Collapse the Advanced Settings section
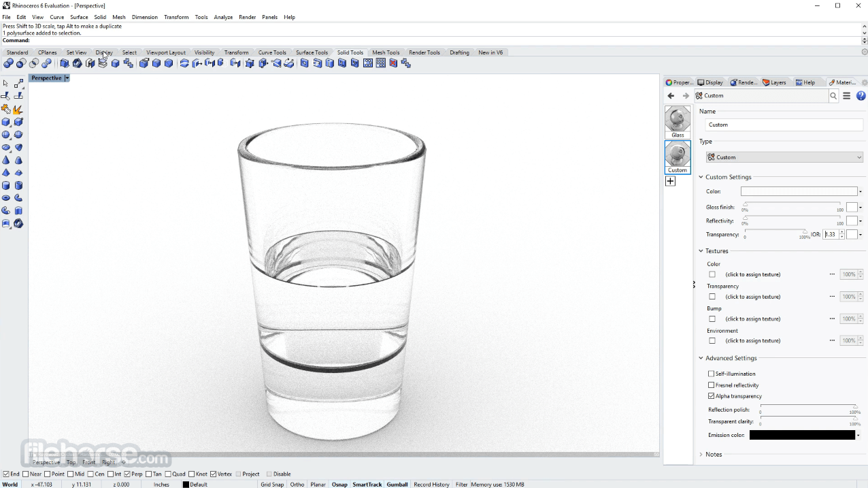Image resolution: width=868 pixels, height=488 pixels. (x=701, y=358)
